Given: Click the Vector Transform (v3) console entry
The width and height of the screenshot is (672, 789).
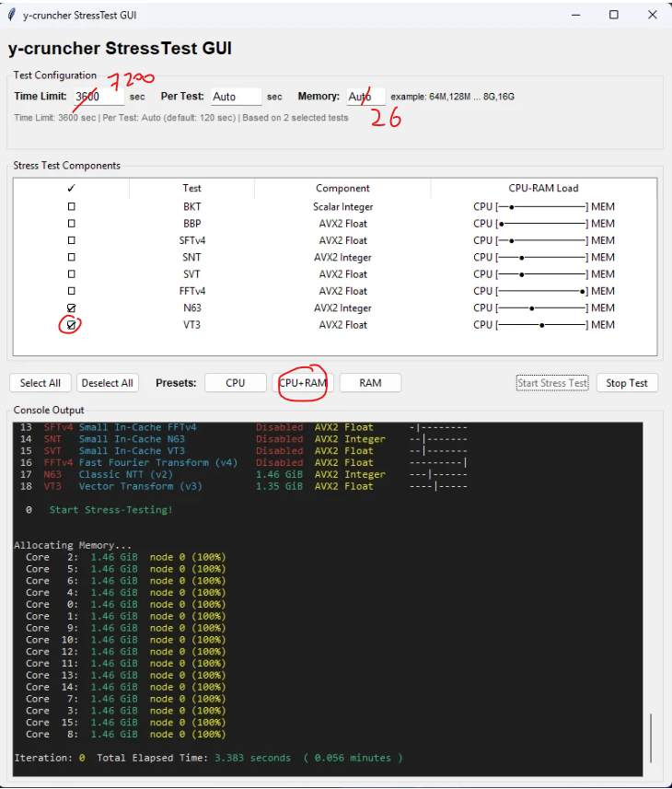Looking at the screenshot, I should coord(140,486).
